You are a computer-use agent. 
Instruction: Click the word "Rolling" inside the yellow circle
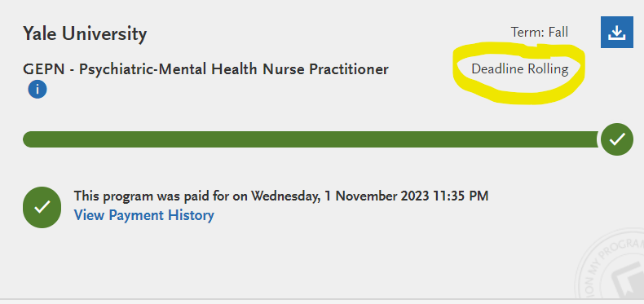[x=549, y=69]
